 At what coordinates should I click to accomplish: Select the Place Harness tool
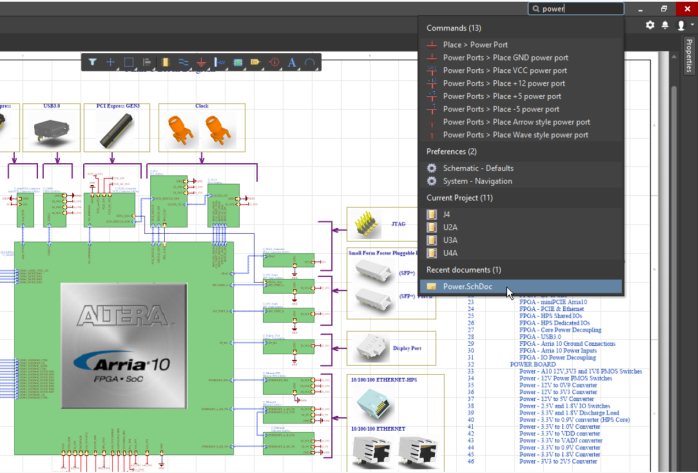coord(219,62)
